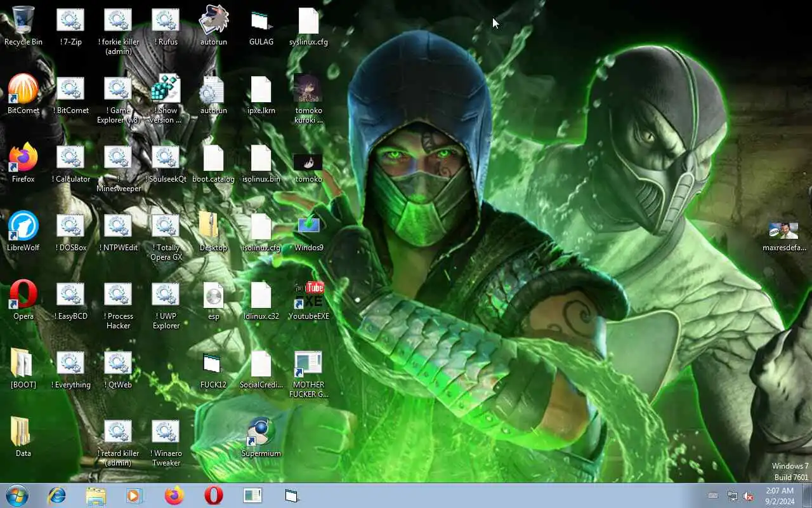Select the Data folder icon

[23, 438]
